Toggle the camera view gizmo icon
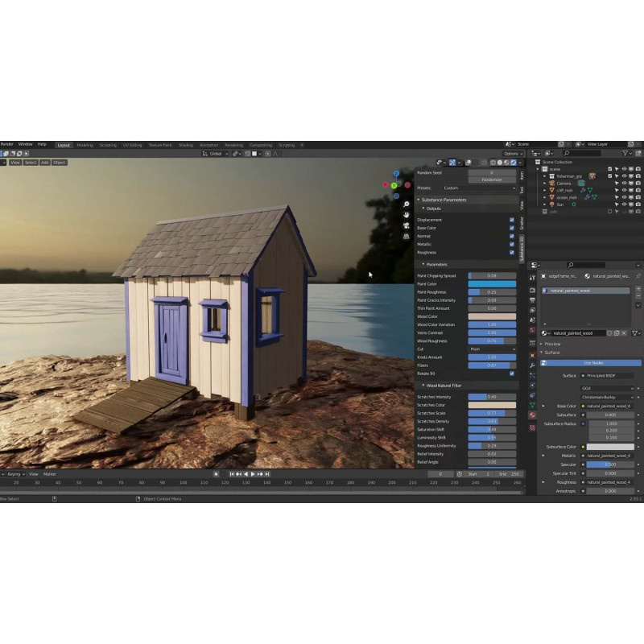The image size is (644, 644). (407, 225)
